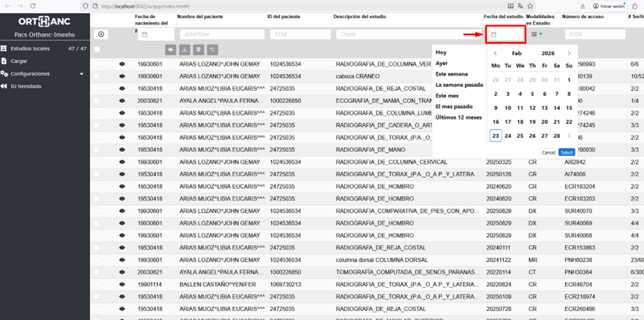The image size is (644, 320).
Task: Open the modalities in study dropdown
Action: [x=536, y=34]
